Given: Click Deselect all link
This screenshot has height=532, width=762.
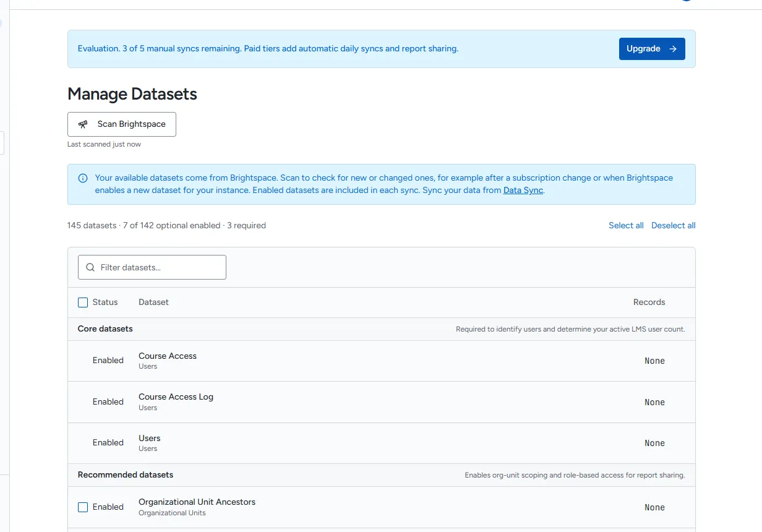Looking at the screenshot, I should point(673,226).
